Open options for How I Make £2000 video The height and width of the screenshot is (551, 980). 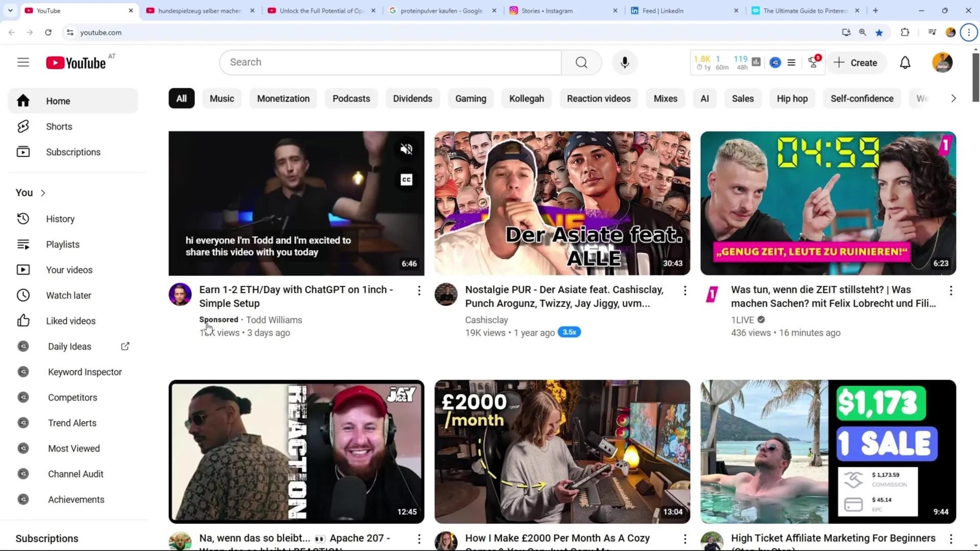685,539
